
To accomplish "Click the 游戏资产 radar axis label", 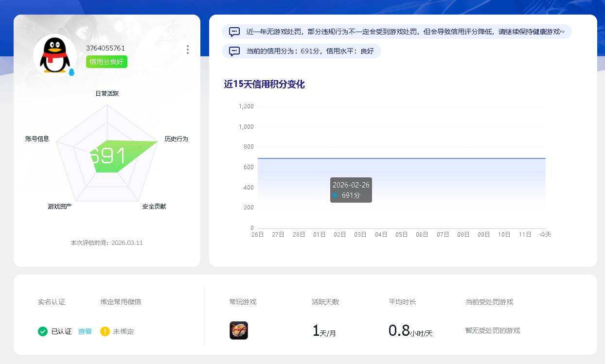I will click(x=60, y=206).
